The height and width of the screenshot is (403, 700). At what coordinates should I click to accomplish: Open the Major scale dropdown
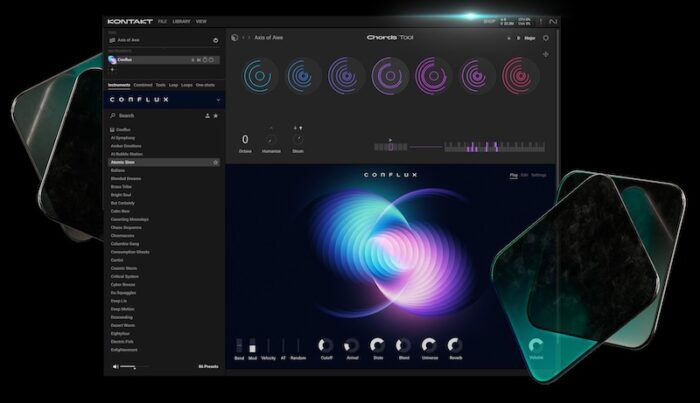click(529, 38)
